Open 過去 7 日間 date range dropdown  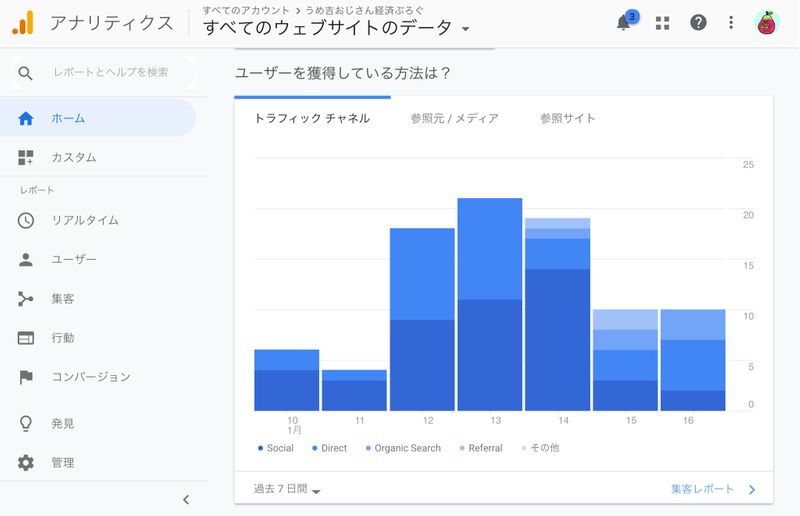pyautogui.click(x=287, y=490)
